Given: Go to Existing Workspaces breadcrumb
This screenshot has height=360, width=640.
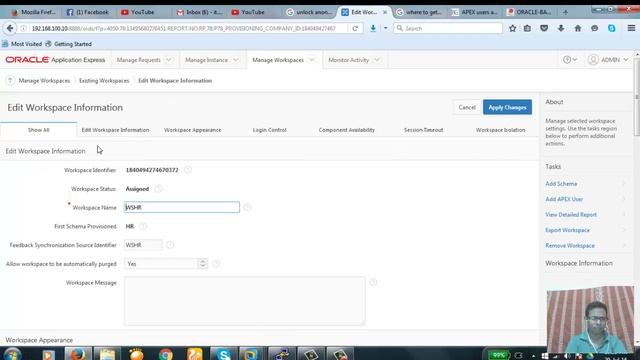Looking at the screenshot, I should [x=104, y=81].
